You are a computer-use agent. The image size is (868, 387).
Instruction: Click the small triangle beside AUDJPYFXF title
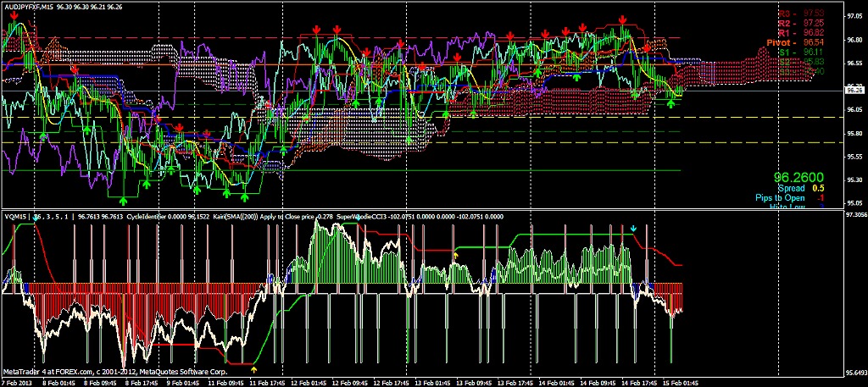pos(3,6)
